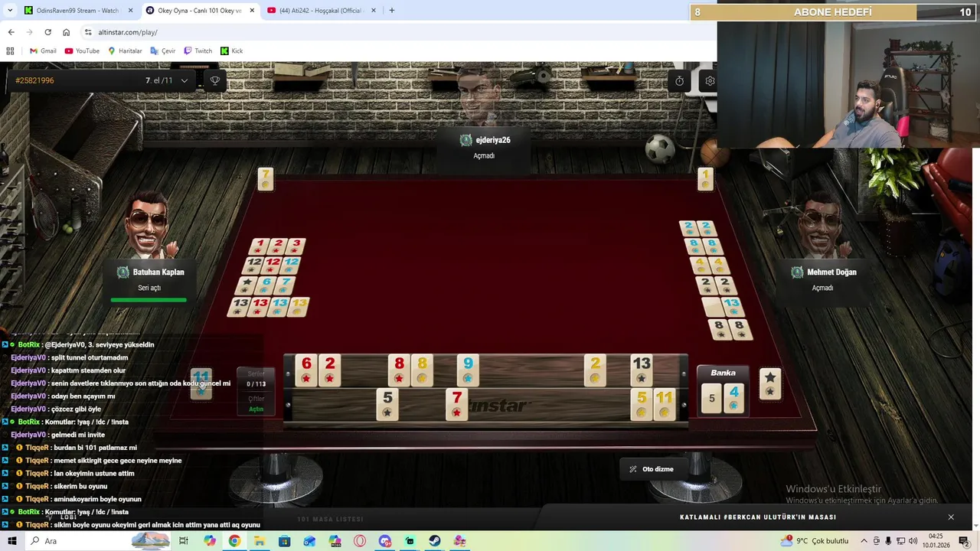
Task: Open the trophy scoreboard icon
Action: point(215,80)
